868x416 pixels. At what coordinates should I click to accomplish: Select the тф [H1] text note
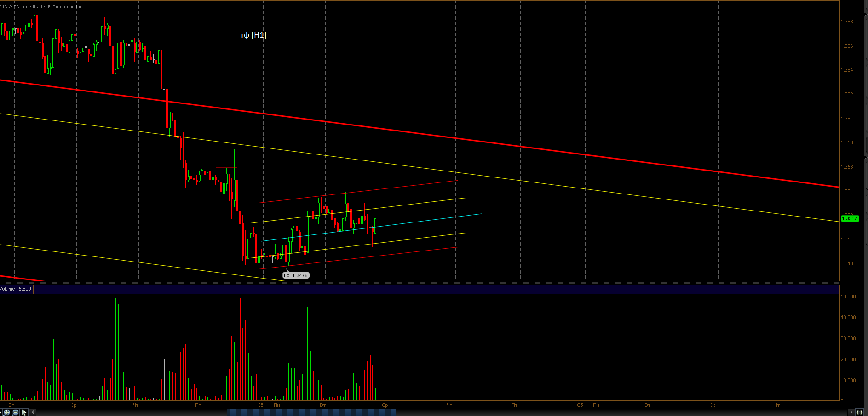coord(253,35)
